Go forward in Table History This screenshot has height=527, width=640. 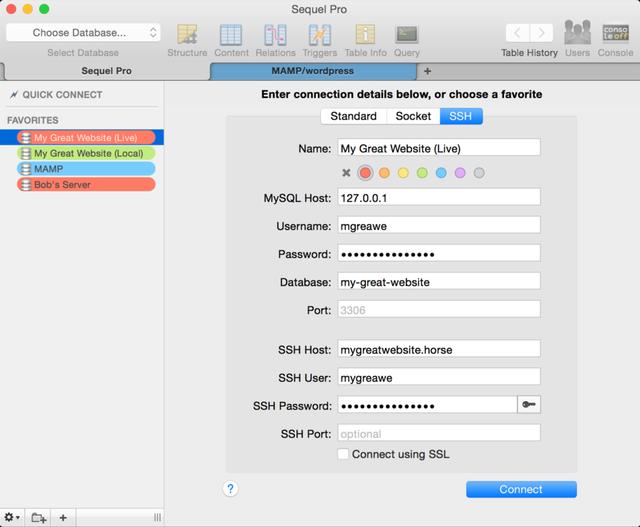click(541, 33)
